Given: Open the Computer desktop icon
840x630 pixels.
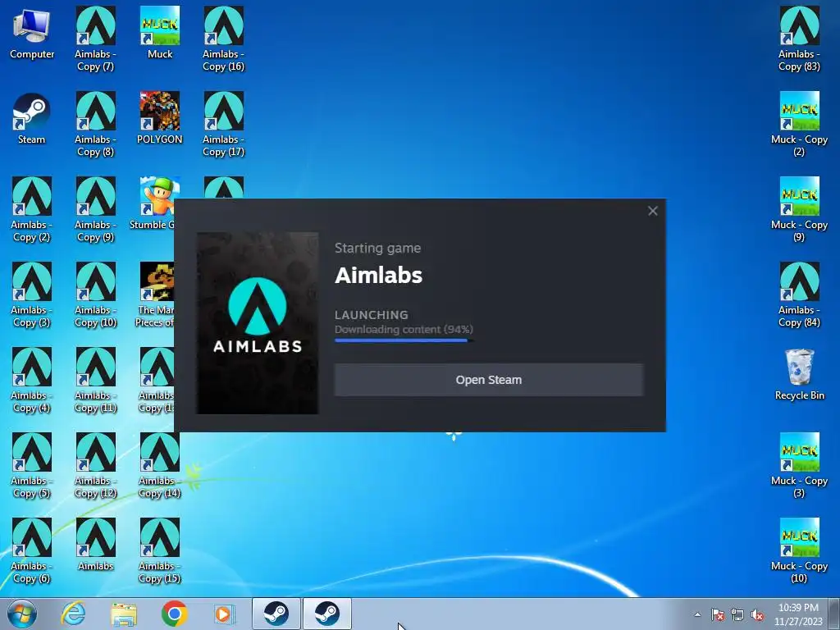Looking at the screenshot, I should click(32, 34).
